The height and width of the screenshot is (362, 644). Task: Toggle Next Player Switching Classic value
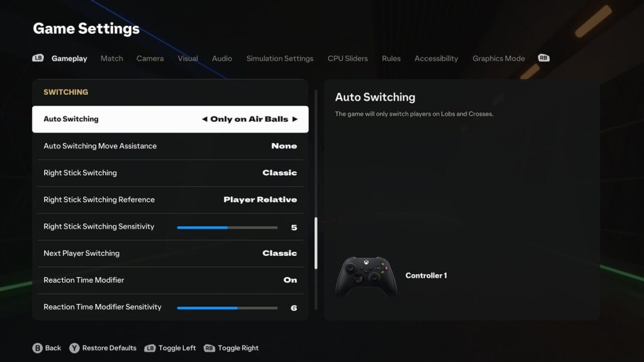(170, 253)
